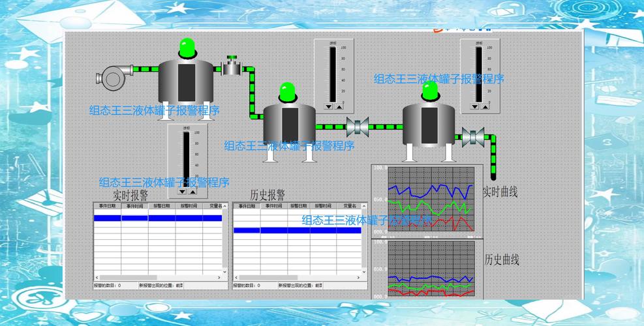644x326 pixels.
Task: Click the 新报警出现的位置 status in 实时报警 table
Action: point(161,285)
